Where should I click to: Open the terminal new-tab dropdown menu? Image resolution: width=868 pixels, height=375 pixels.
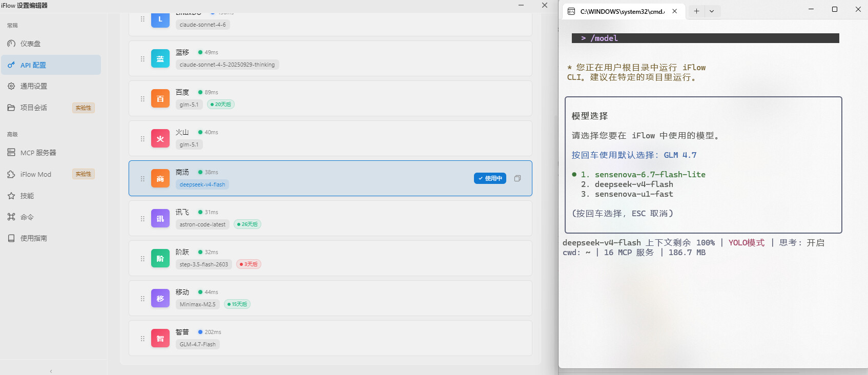point(712,11)
